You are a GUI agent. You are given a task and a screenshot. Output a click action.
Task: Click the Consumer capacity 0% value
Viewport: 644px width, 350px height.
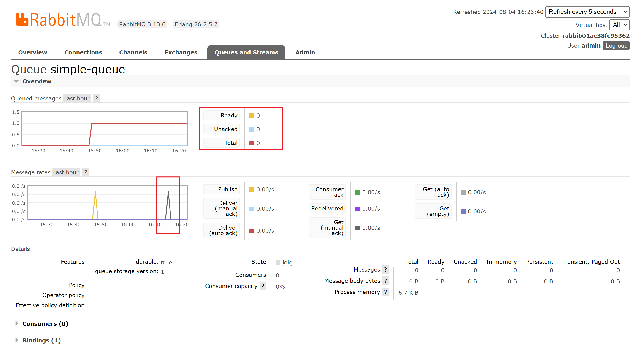tap(280, 287)
